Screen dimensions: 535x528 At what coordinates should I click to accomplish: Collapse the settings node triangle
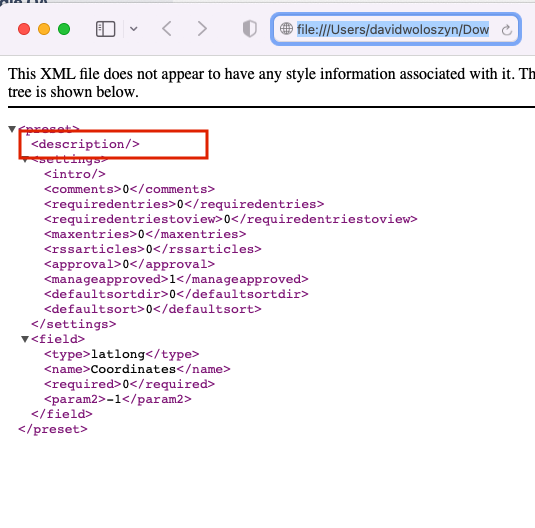25,160
